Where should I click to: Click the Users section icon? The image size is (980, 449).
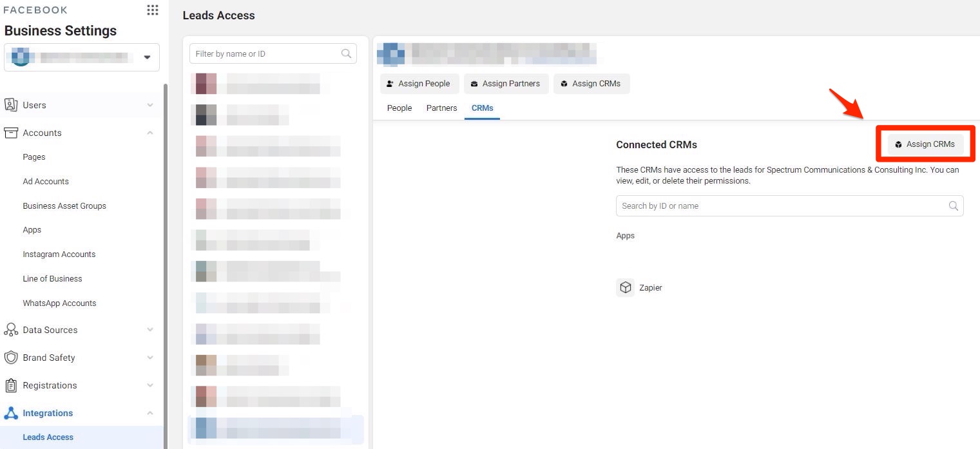(11, 105)
